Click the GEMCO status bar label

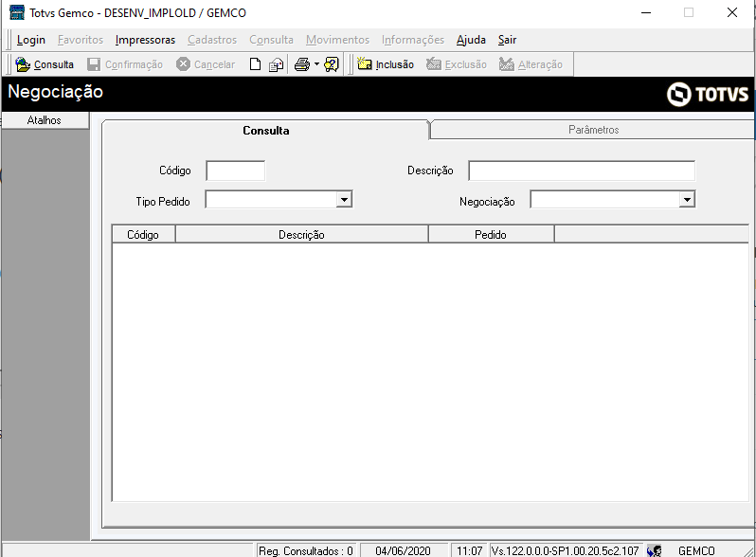tap(696, 550)
